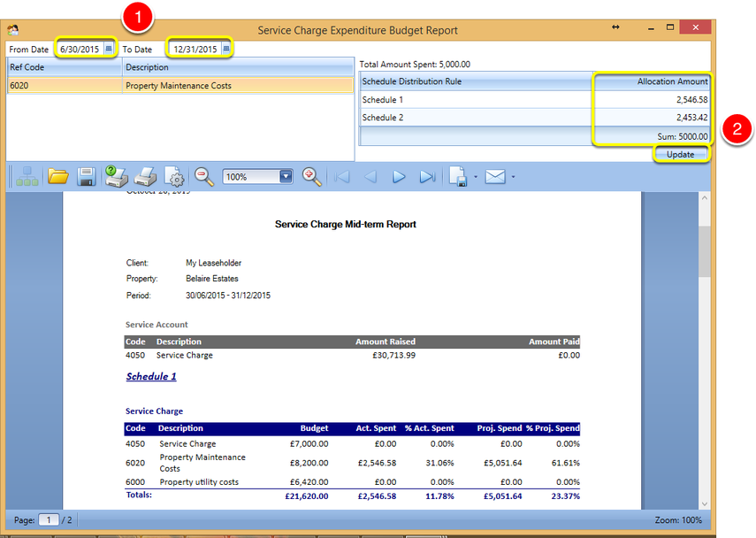Click Schedule Distribution Rule column header
Screen dimensions: 756x538
click(x=476, y=81)
